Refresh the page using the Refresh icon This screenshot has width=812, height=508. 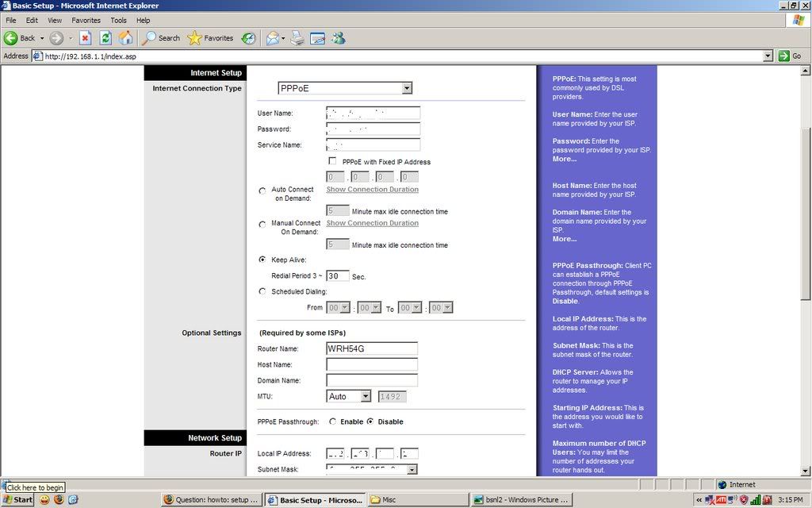click(105, 38)
